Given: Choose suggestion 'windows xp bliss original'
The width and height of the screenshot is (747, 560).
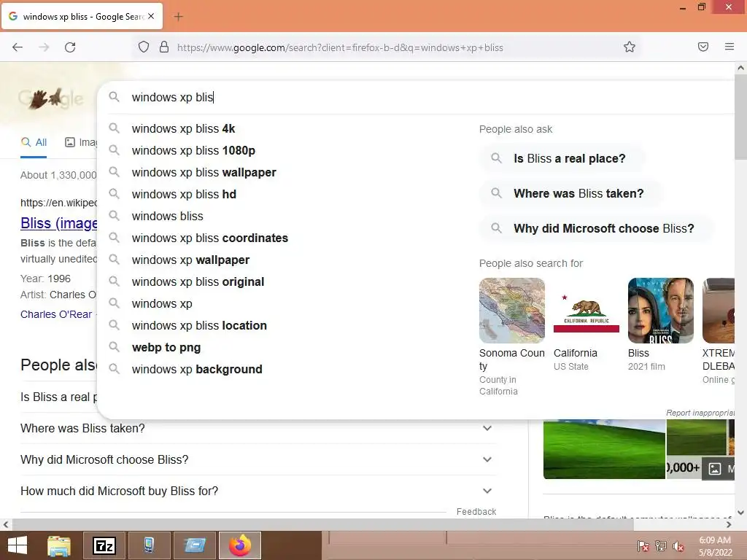Looking at the screenshot, I should pyautogui.click(x=198, y=282).
